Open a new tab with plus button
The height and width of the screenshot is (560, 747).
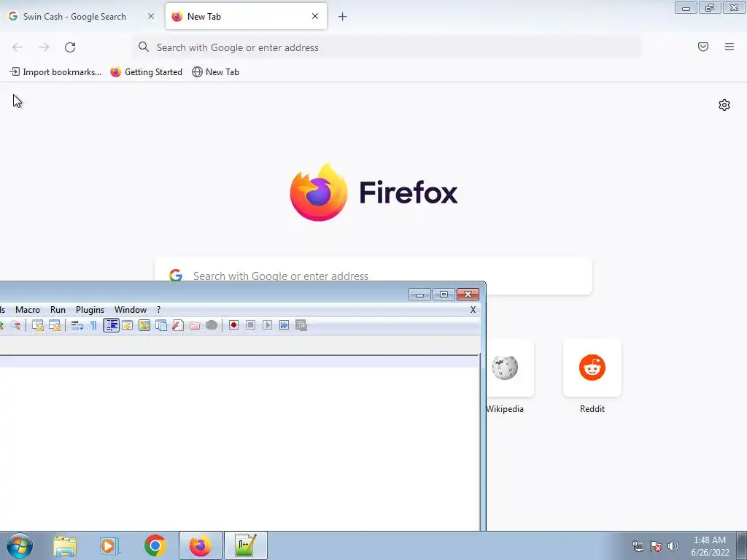[x=343, y=17]
